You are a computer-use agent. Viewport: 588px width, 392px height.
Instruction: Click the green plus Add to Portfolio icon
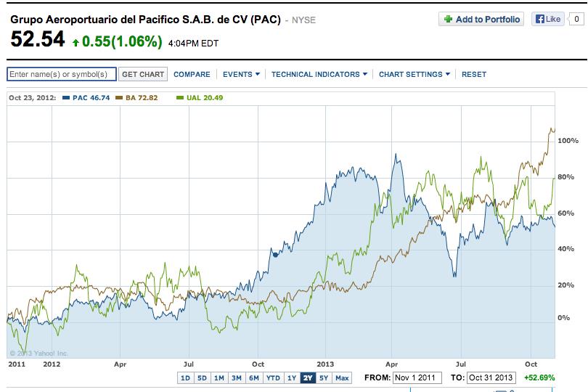[x=448, y=19]
